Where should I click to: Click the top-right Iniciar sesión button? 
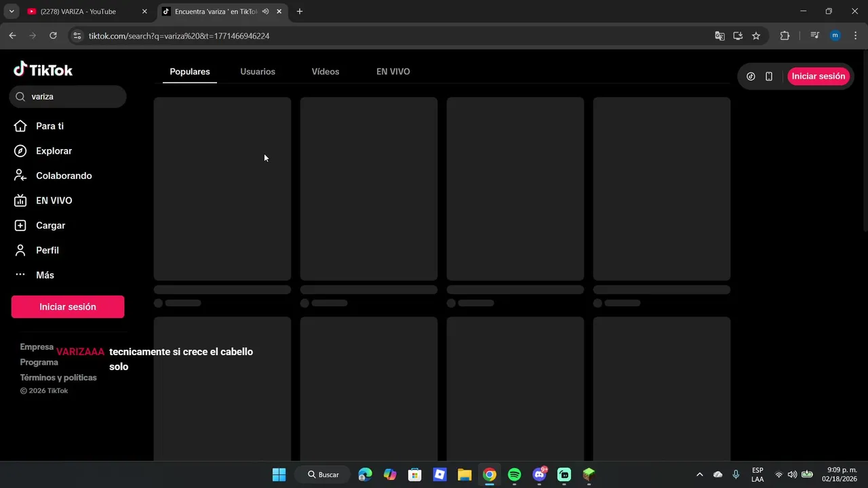818,77
